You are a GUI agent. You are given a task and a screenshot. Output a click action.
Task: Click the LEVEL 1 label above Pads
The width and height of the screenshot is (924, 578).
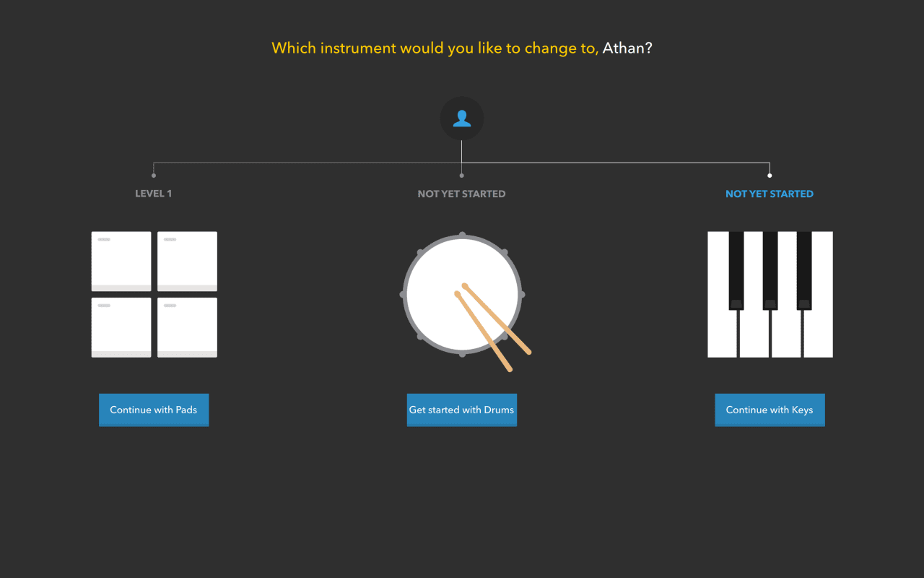pyautogui.click(x=153, y=194)
